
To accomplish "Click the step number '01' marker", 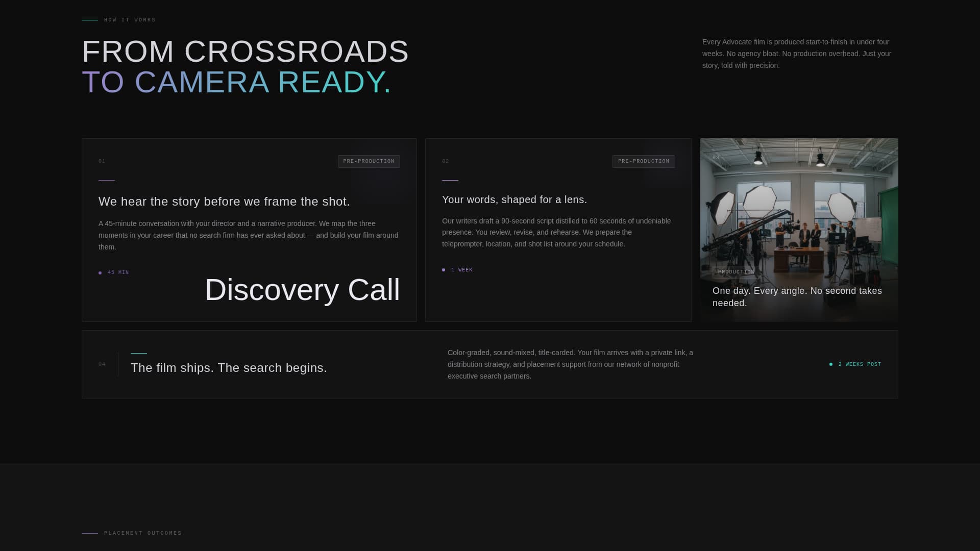I will 102,161.
